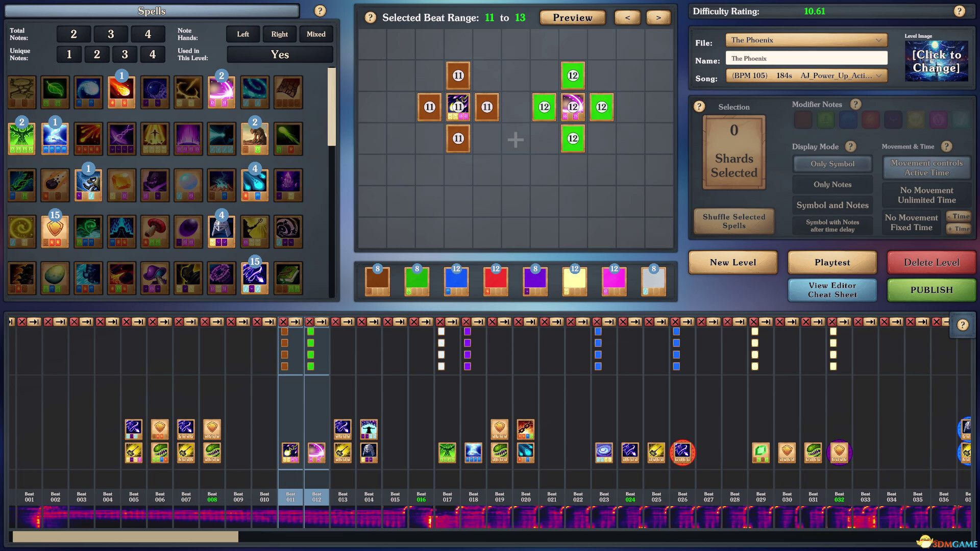Select the shield spell used 15 times
This screenshot has height=551, width=980.
(55, 230)
